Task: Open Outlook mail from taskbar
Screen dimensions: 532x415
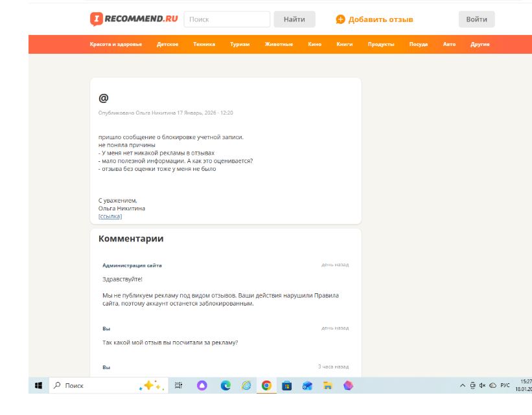Action: [307, 385]
